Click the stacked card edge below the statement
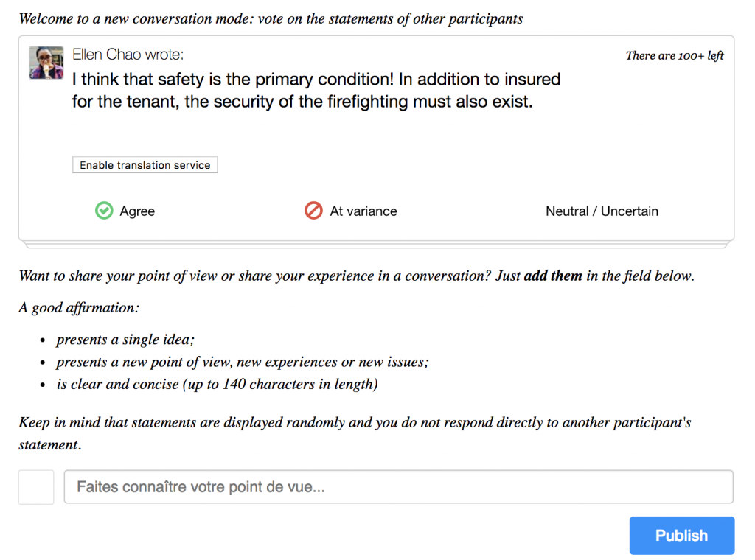This screenshot has height=560, width=755. pyautogui.click(x=376, y=245)
